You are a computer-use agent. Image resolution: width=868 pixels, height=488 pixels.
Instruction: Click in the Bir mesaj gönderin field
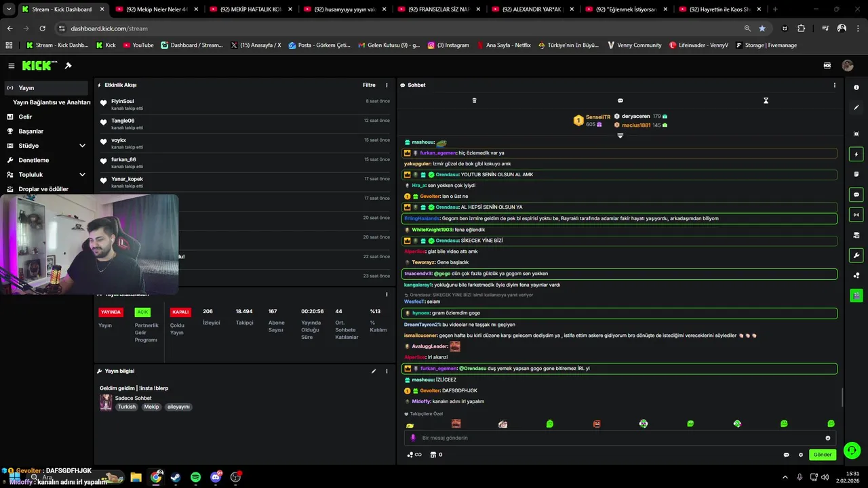(618, 438)
